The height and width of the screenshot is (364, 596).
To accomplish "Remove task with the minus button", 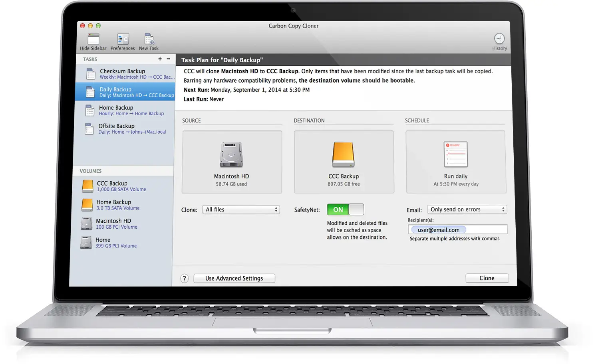I will click(168, 59).
